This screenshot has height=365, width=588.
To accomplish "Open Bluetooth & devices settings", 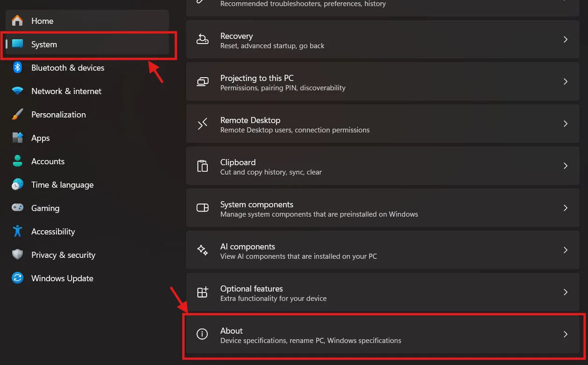I will 68,68.
